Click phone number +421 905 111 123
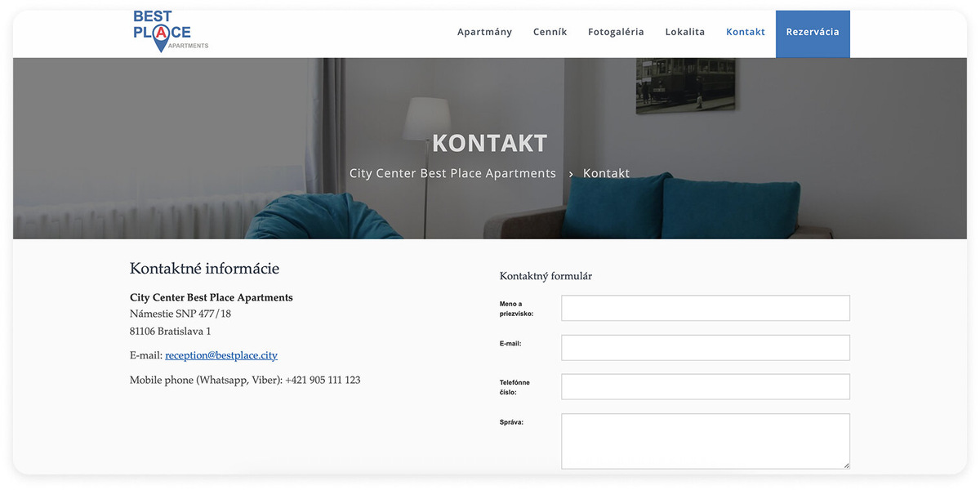The image size is (980, 490). [323, 380]
